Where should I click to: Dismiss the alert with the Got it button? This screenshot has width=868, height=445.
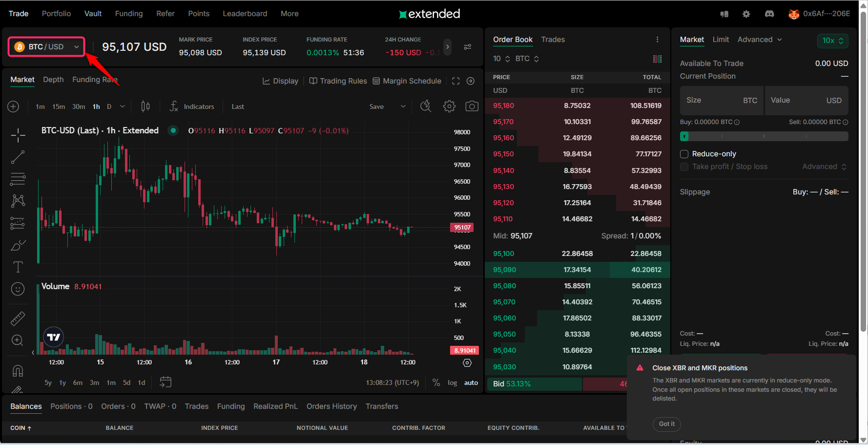coord(666,424)
